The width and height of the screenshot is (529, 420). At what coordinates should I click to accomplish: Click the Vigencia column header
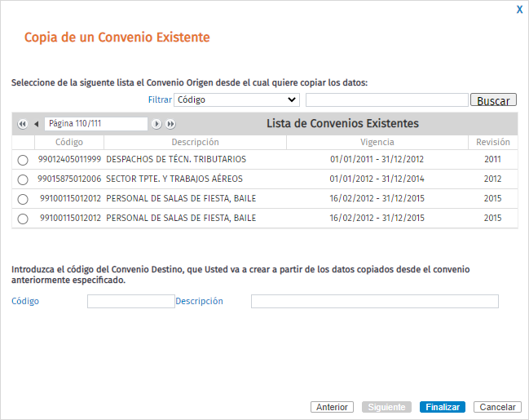pyautogui.click(x=377, y=142)
